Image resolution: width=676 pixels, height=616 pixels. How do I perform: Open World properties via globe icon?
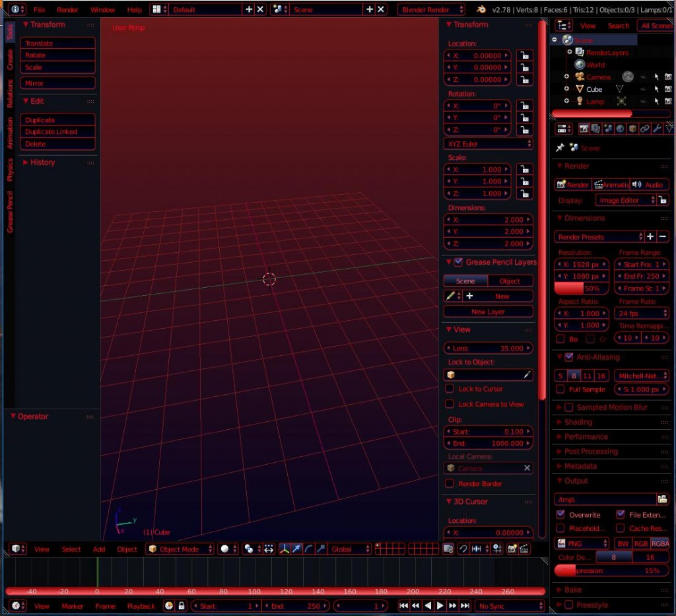point(621,129)
